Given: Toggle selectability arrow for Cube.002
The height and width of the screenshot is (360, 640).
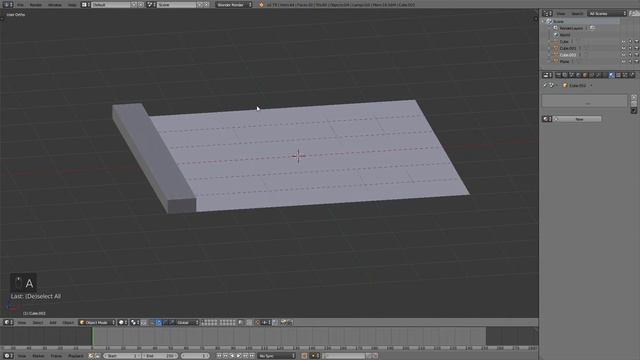Looking at the screenshot, I should click(630, 55).
